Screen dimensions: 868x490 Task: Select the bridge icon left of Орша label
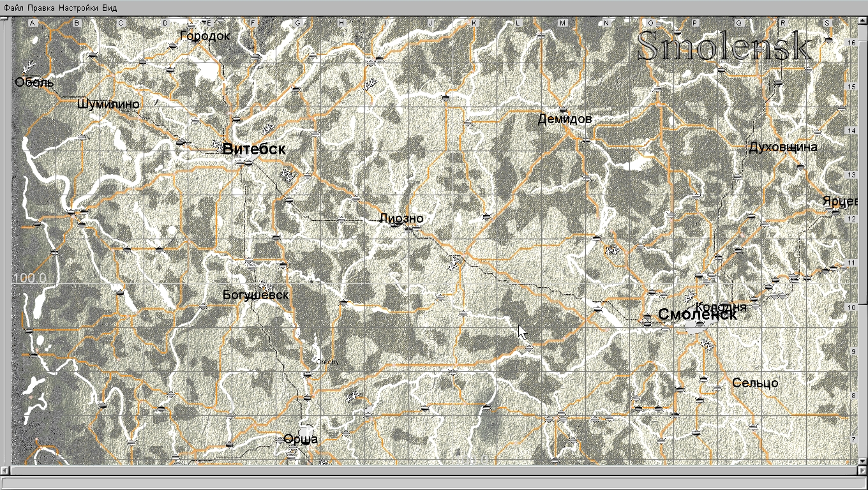[x=280, y=440]
